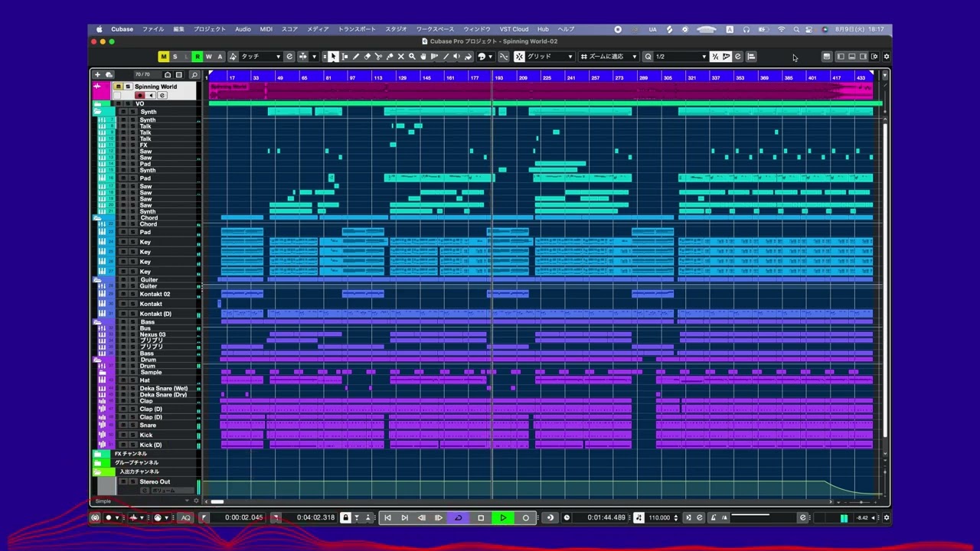The width and height of the screenshot is (980, 551).
Task: Click ruler at bar 193
Action: click(x=498, y=77)
